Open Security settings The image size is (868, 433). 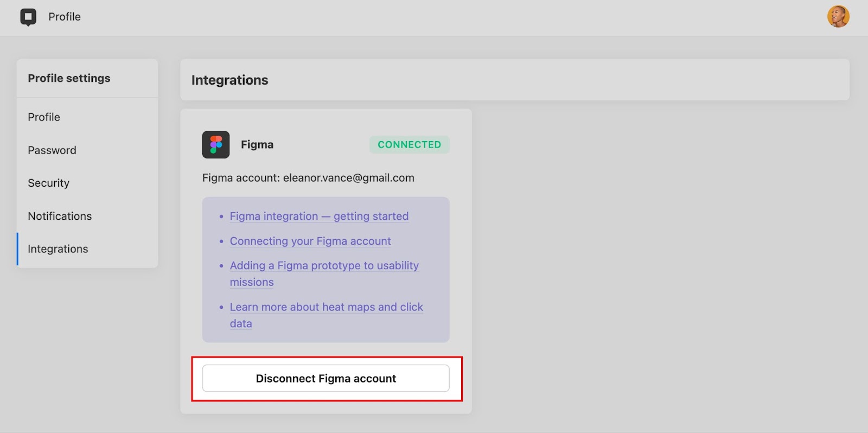[x=49, y=183]
